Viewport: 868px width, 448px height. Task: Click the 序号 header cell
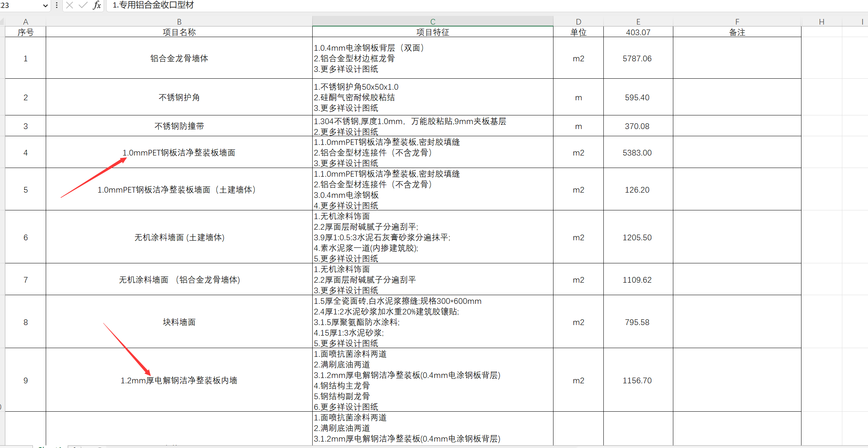[25, 32]
